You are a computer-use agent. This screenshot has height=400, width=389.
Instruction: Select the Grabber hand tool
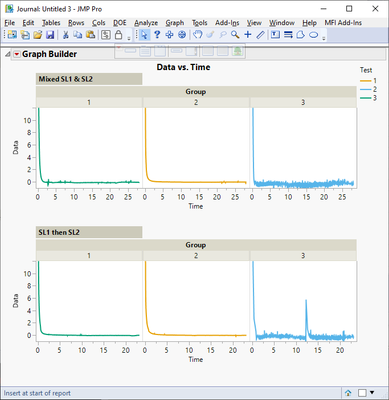(x=198, y=34)
